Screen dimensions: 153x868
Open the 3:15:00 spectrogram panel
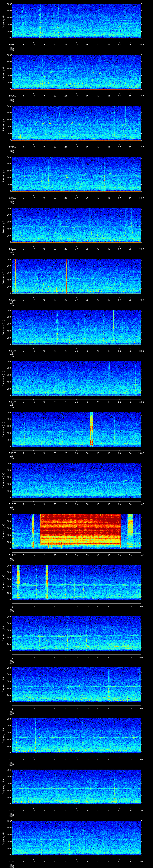76,735
